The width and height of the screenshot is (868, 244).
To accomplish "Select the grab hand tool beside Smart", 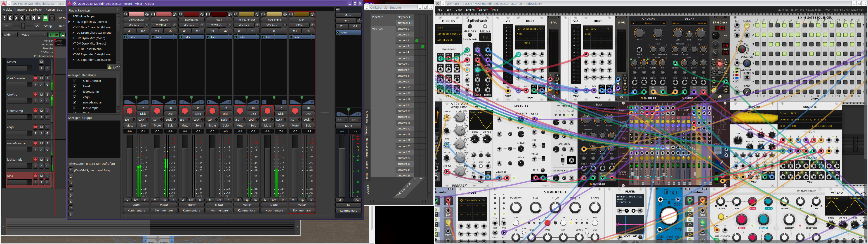I will click(x=63, y=35).
